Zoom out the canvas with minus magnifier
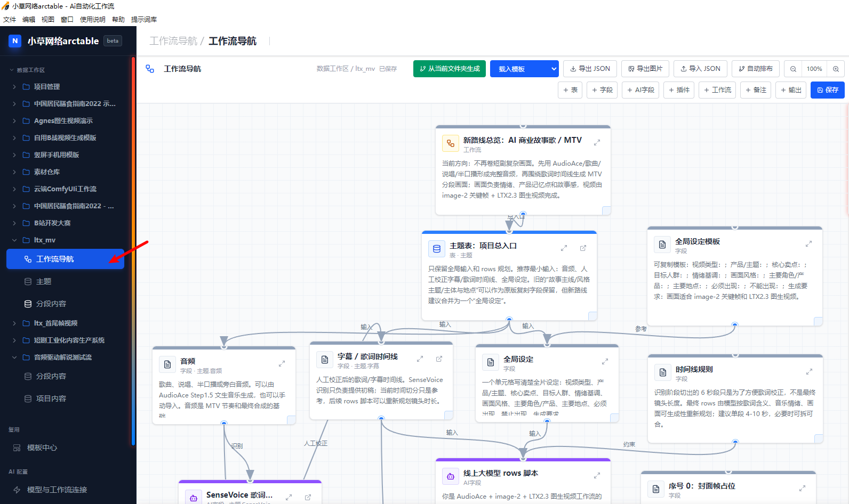The height and width of the screenshot is (504, 849). click(x=793, y=69)
